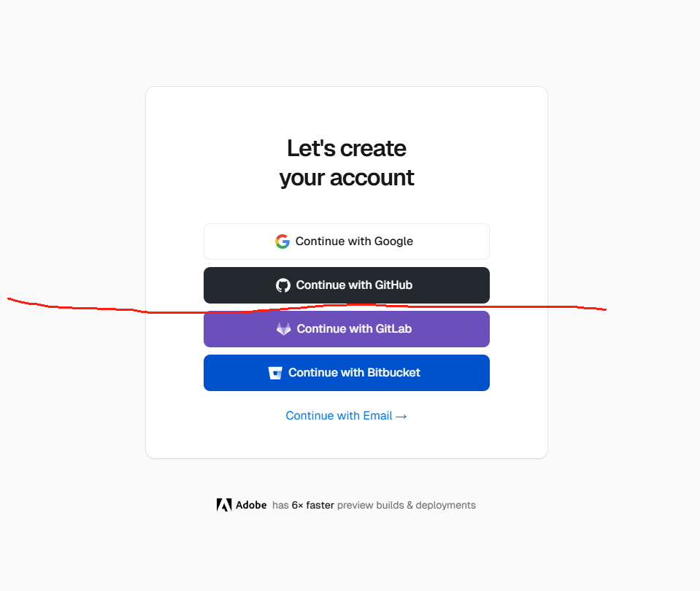Click the GitHub octocat icon
Viewport: 700px width, 591px height.
pos(283,285)
